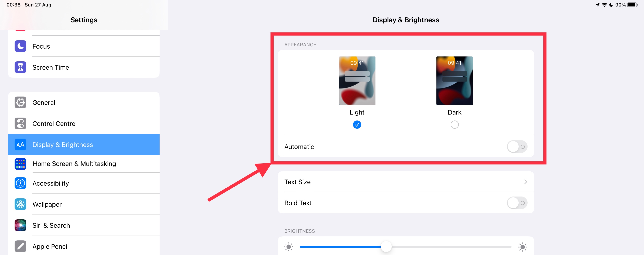
Task: Tap the Home Screen & Multitasking grid icon
Action: (20, 164)
